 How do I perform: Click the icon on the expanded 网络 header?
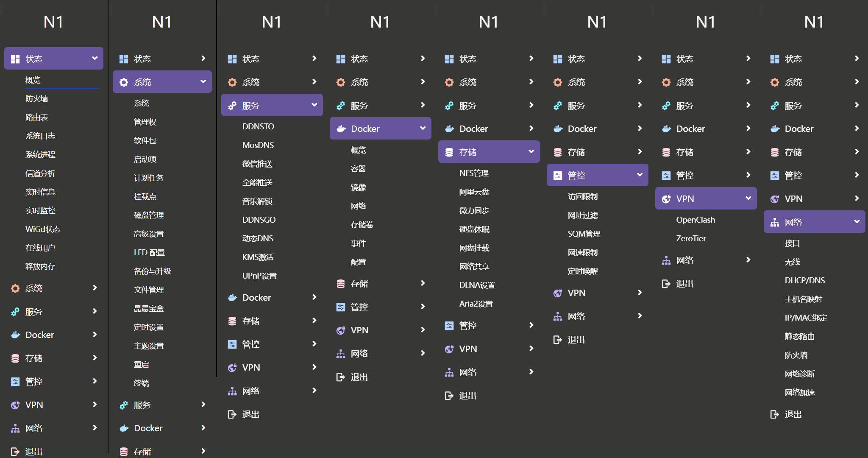point(775,222)
